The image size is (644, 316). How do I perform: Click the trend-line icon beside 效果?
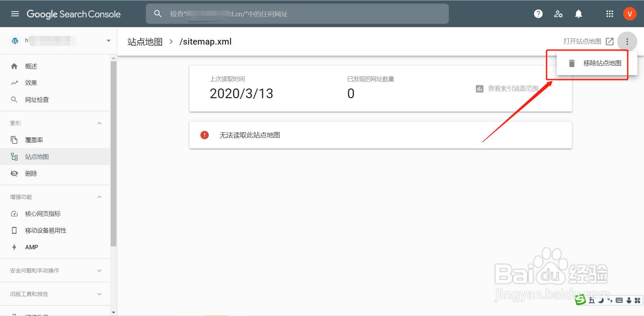14,83
